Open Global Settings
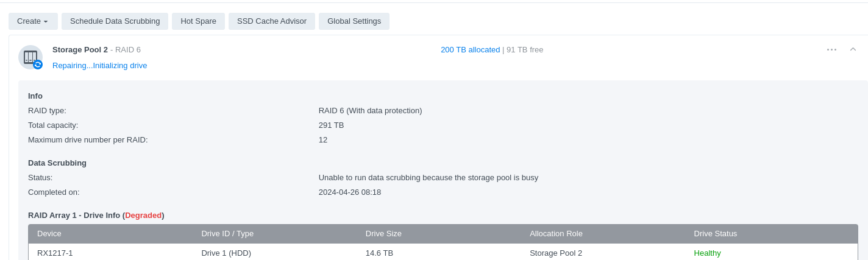 pos(354,21)
